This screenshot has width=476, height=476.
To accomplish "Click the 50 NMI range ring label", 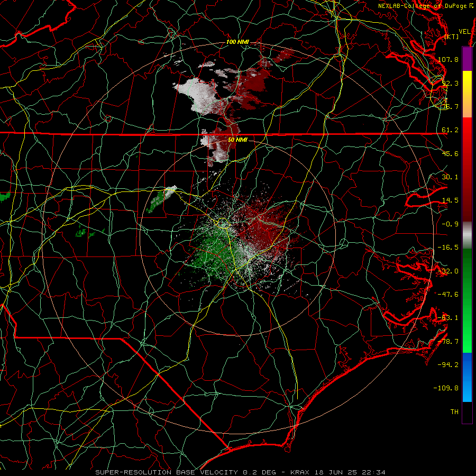I will click(237, 140).
